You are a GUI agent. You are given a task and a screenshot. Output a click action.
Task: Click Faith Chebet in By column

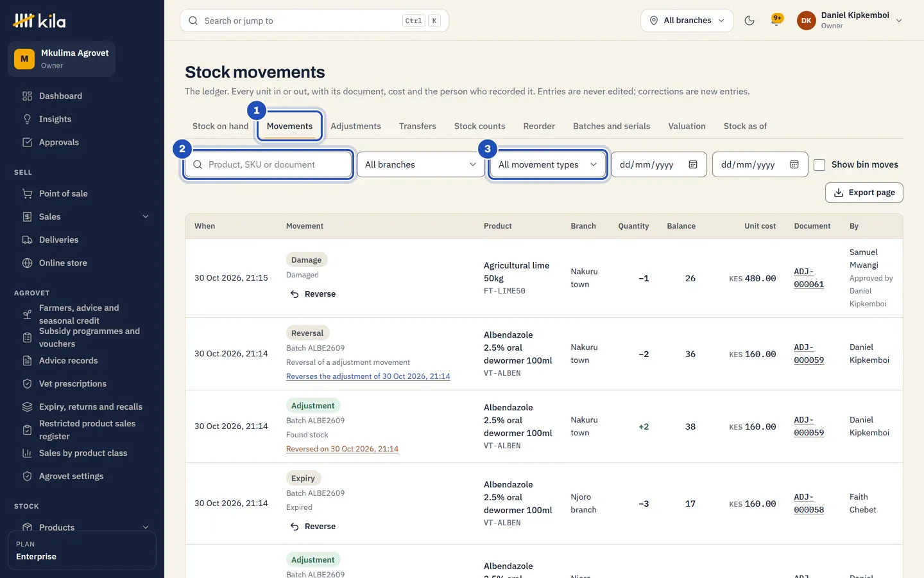862,504
